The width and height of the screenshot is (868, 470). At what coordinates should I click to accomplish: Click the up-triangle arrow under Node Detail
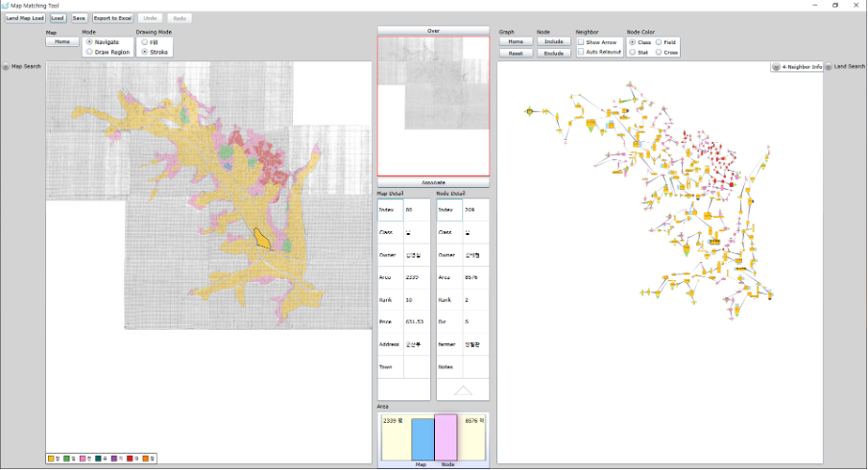click(463, 390)
